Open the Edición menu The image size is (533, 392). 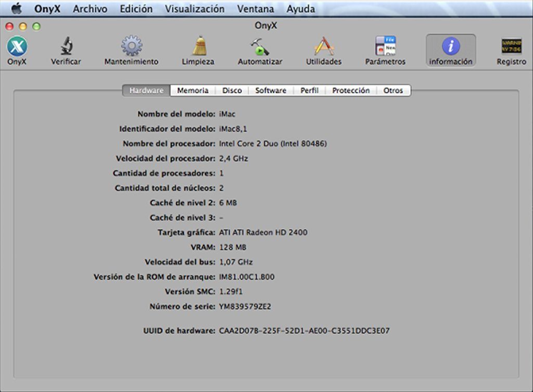click(x=136, y=9)
